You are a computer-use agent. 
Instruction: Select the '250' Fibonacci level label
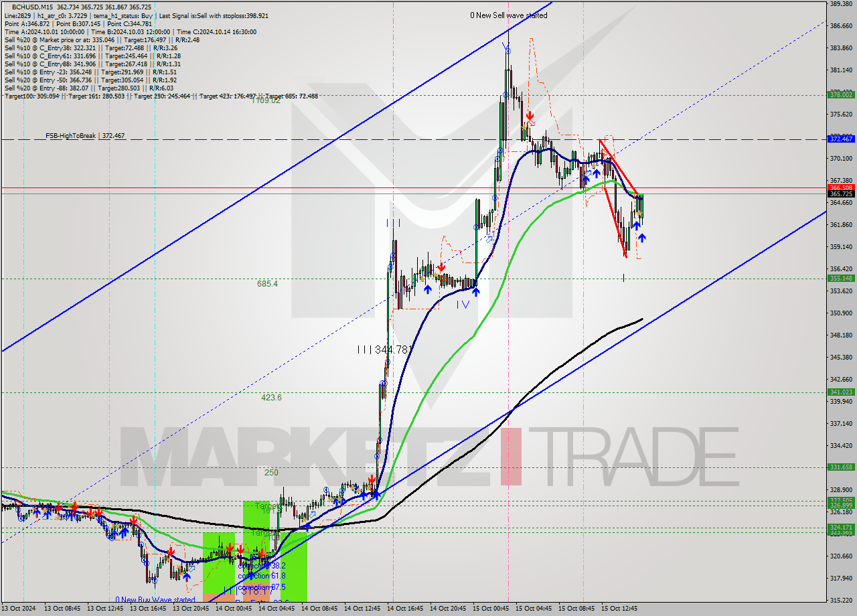271,473
